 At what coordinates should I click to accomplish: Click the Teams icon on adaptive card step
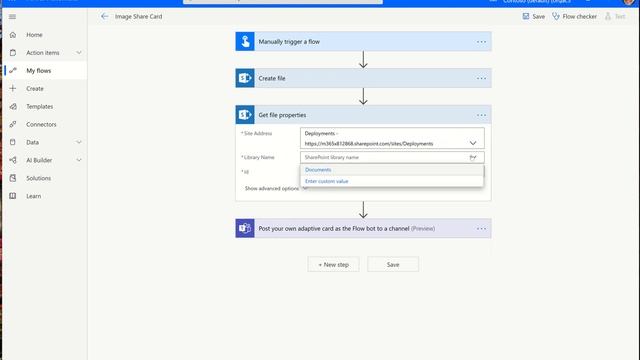pyautogui.click(x=245, y=229)
